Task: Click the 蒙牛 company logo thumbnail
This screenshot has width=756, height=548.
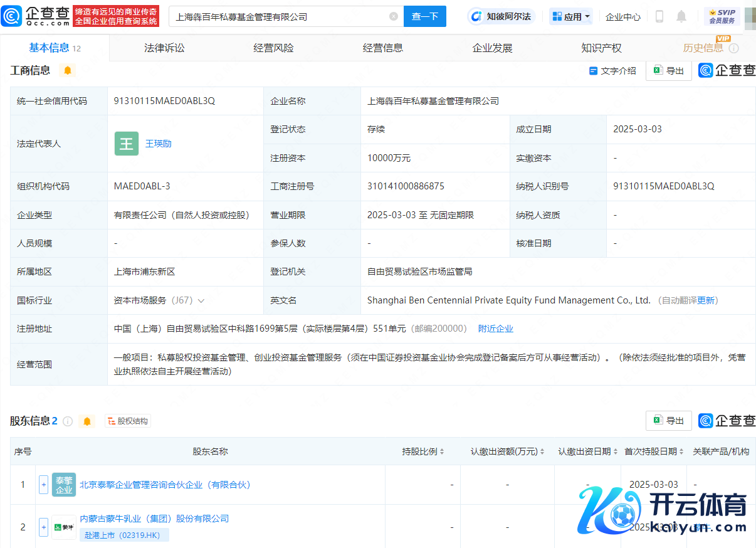Action: coord(64,527)
